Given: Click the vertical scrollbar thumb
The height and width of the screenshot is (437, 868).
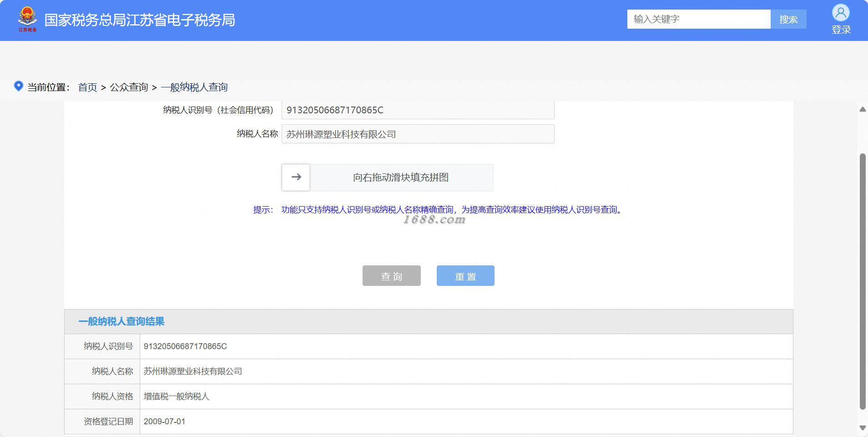Looking at the screenshot, I should [862, 281].
